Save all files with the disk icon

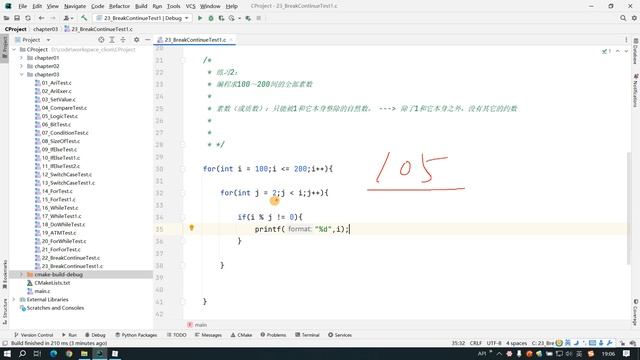[17, 18]
